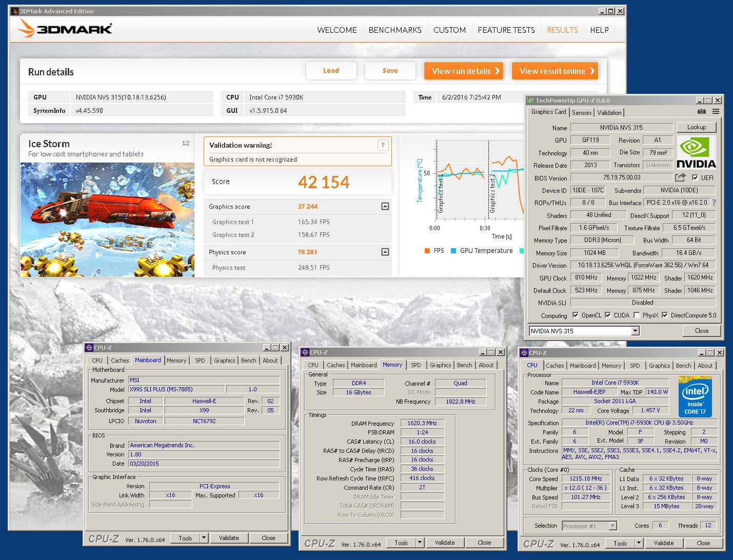Click the 3DMark Advanced Edition title bar icon
This screenshot has width=733, height=560.
click(14, 11)
